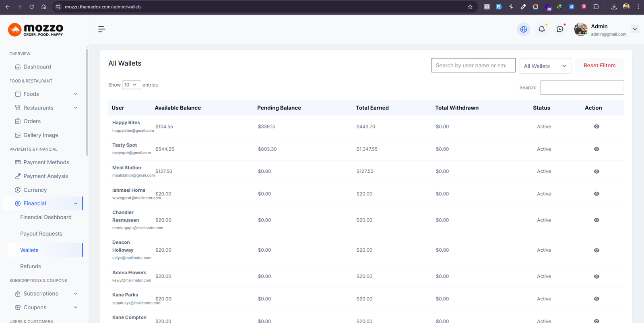
Task: View the Happy Bites wallet via eye icon
Action: point(597,126)
